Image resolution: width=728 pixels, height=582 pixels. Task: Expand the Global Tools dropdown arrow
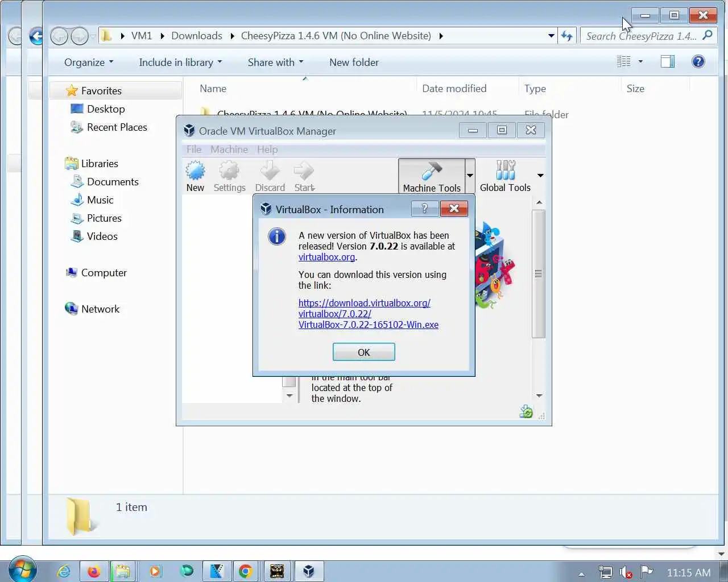[x=540, y=176]
